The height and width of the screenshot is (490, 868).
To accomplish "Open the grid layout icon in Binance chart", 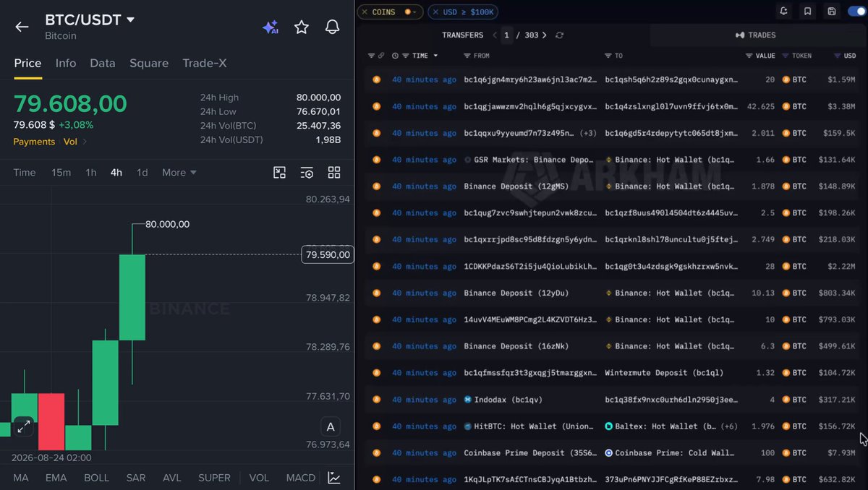I will click(334, 173).
